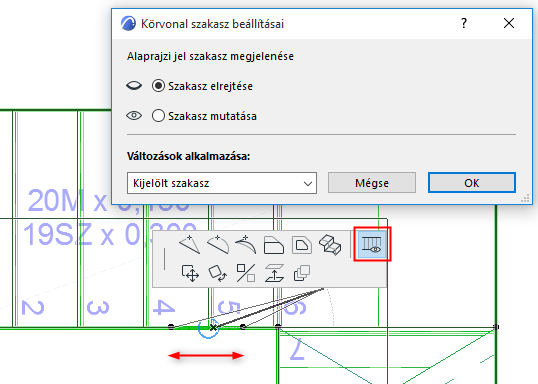Select the Mirror tool in pet palette

pyautogui.click(x=246, y=273)
